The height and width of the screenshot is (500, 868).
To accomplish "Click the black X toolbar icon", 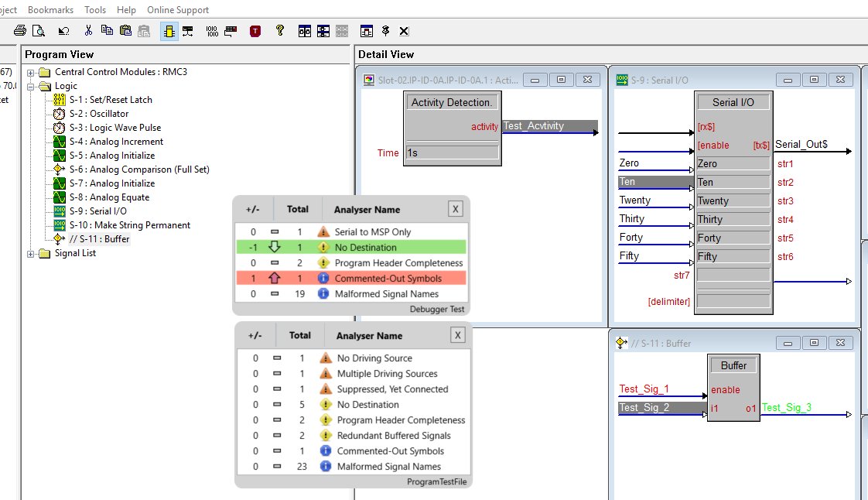I will coord(404,31).
